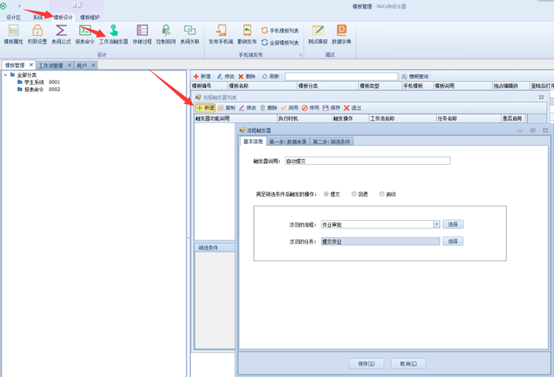Click the 发布手机端 publish to mobile icon
This screenshot has height=377, width=554.
[221, 34]
